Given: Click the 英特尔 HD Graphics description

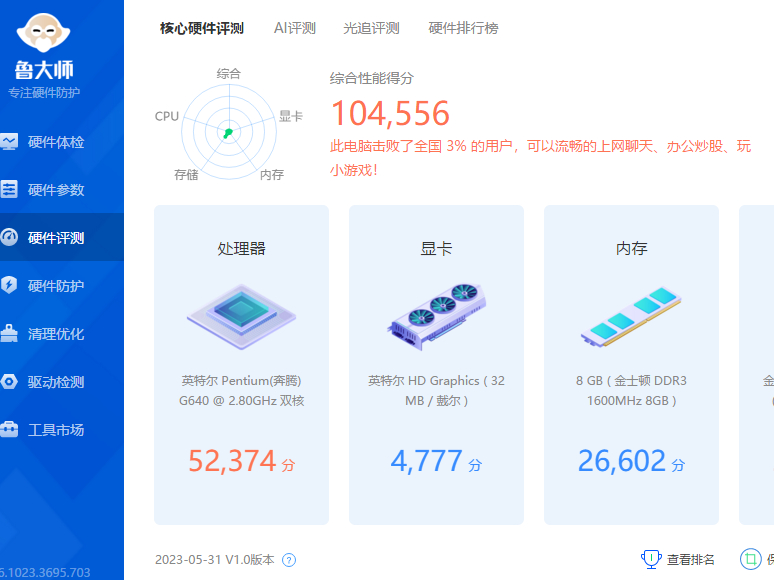Looking at the screenshot, I should coord(436,390).
